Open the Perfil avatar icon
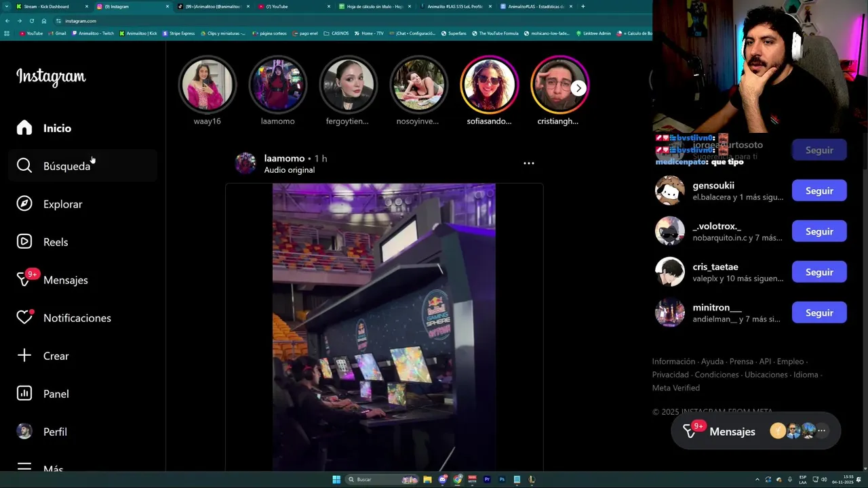This screenshot has width=868, height=488. tap(24, 432)
